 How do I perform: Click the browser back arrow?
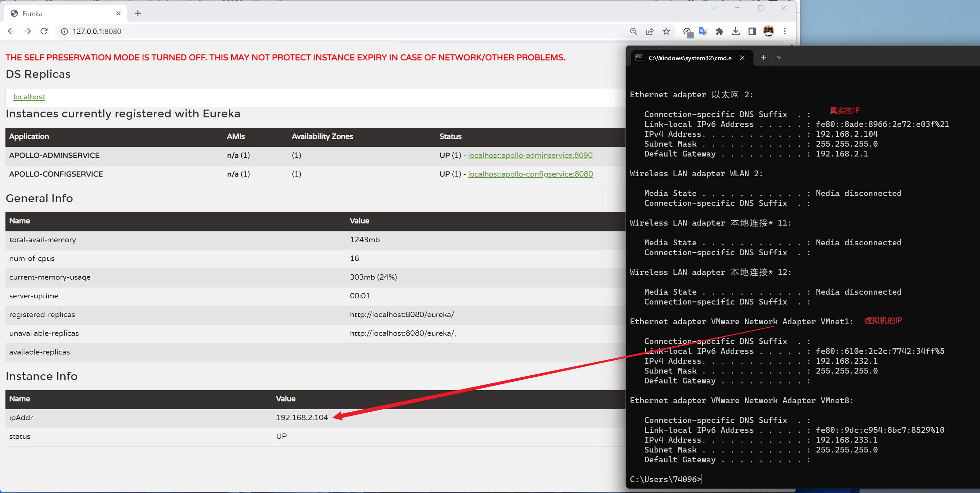pos(11,31)
